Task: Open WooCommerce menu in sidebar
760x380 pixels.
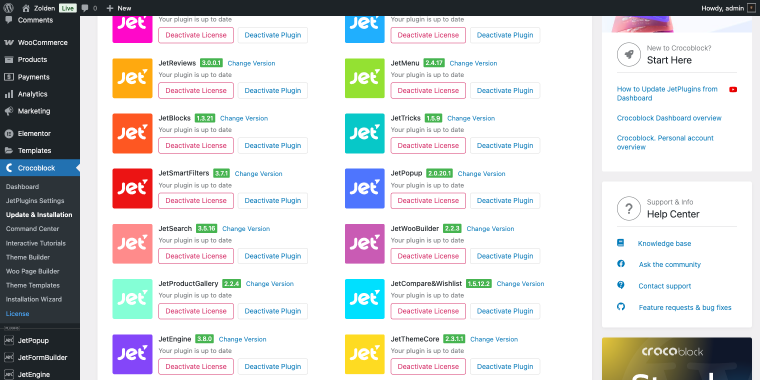Action: pyautogui.click(x=40, y=42)
